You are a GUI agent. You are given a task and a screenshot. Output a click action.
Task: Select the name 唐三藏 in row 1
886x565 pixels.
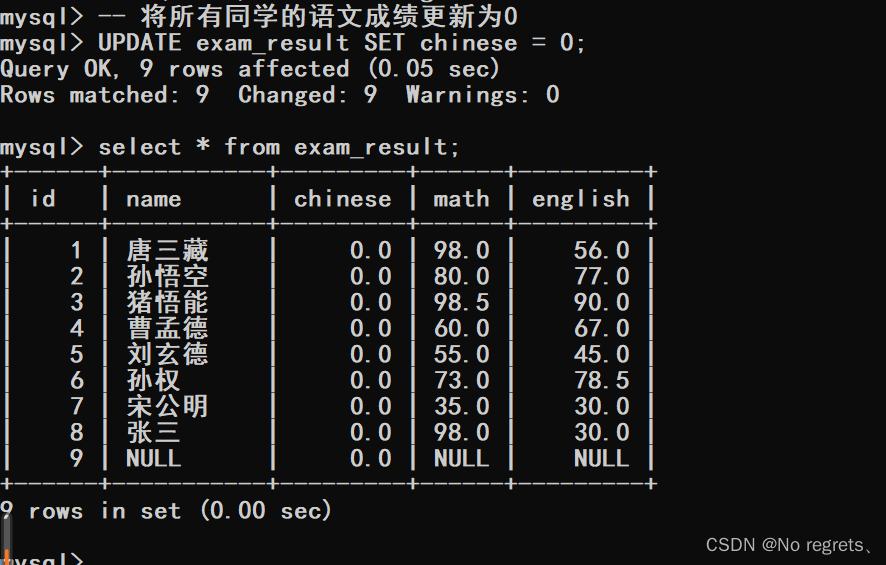click(167, 250)
